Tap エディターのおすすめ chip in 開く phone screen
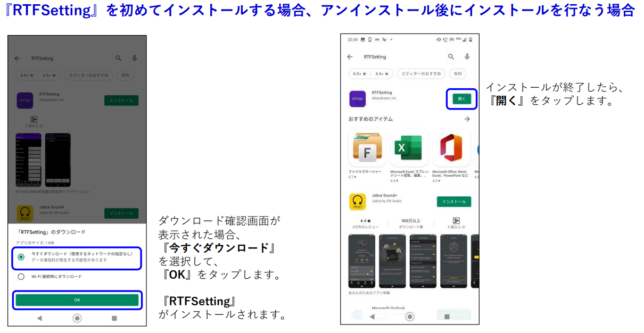Screen dimensions: 644x333 (x=422, y=74)
